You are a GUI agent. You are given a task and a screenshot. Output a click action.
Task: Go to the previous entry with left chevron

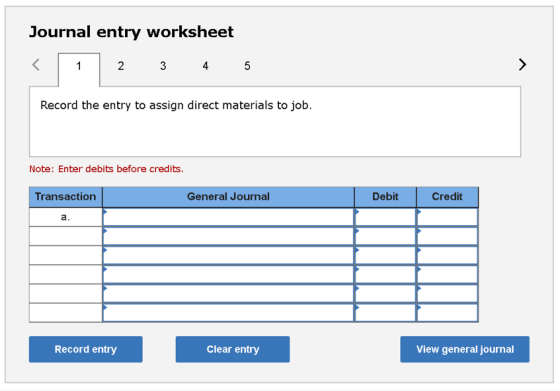(36, 65)
